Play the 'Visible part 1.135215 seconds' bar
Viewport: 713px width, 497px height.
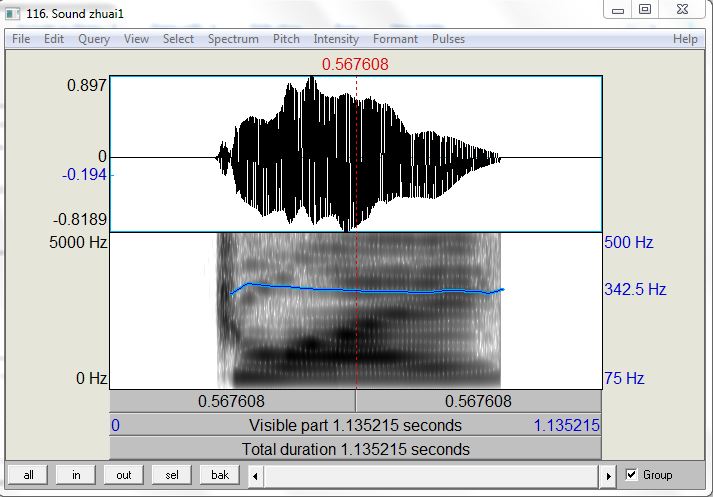356,425
